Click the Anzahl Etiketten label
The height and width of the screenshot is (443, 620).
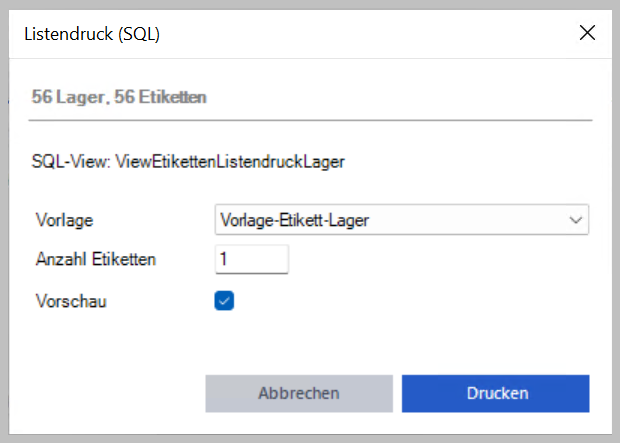point(96,259)
